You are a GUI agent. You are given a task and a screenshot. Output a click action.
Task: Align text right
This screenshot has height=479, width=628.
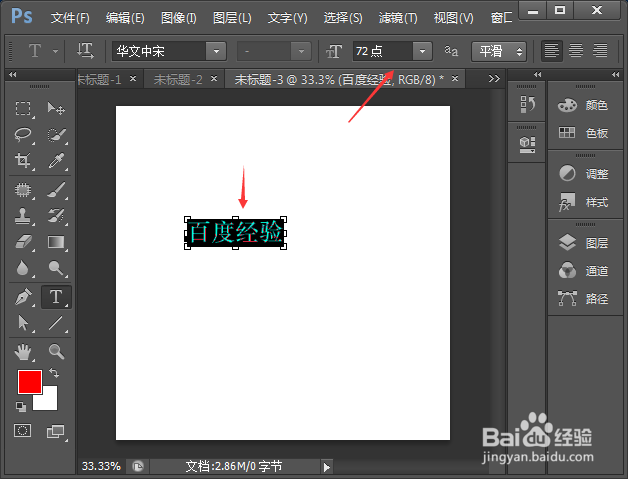point(600,51)
